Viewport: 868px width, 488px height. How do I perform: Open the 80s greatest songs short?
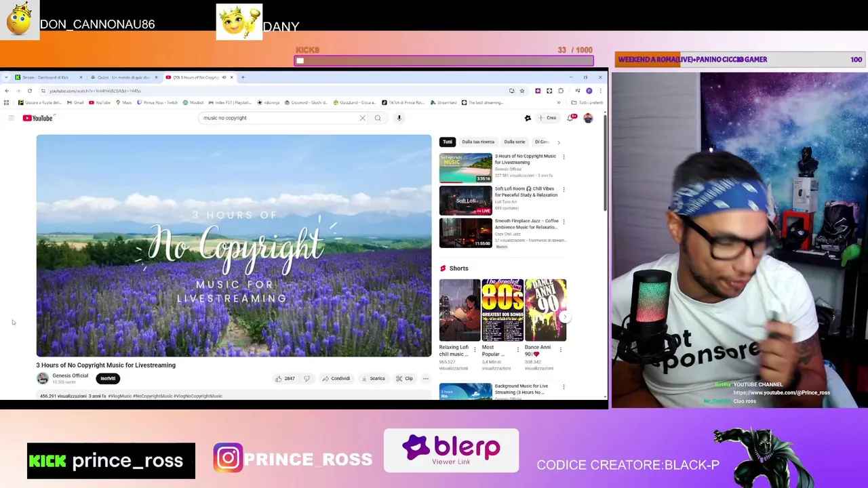[x=502, y=310]
